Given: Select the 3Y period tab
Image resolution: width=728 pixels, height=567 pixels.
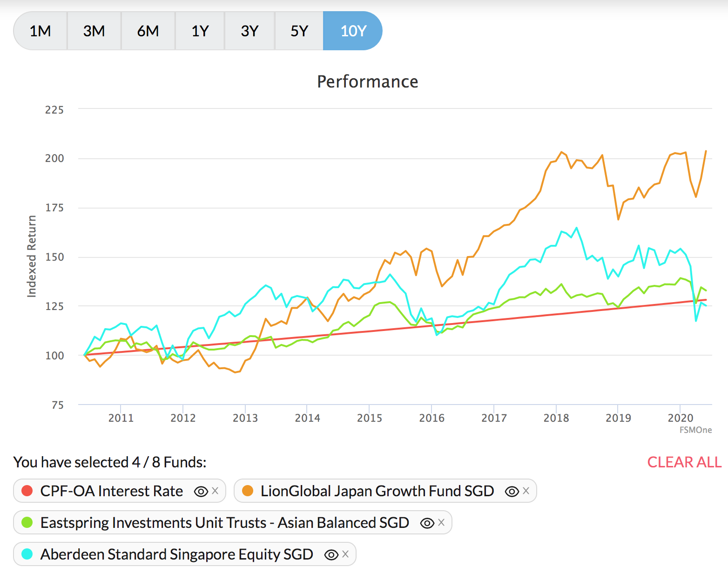Looking at the screenshot, I should pos(249,31).
